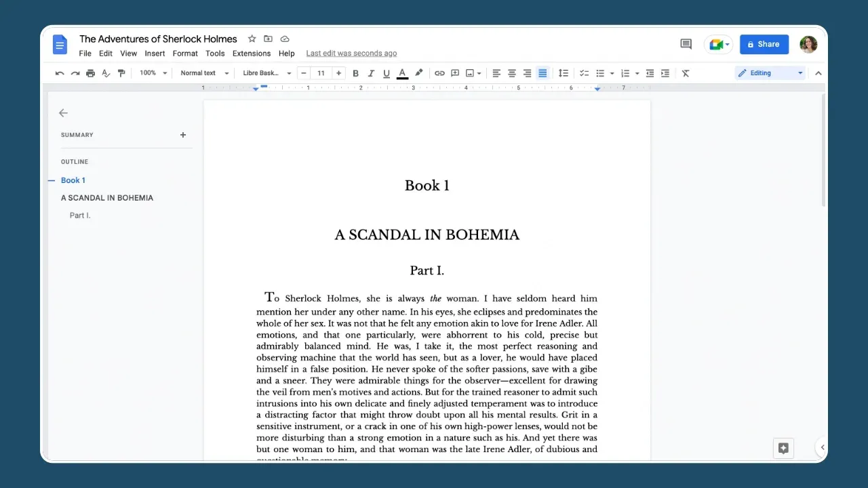Open the Extensions menu

[x=252, y=53]
